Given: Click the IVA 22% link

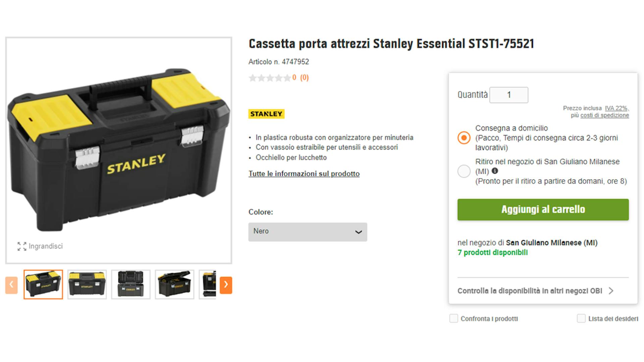Looking at the screenshot, I should [x=616, y=108].
